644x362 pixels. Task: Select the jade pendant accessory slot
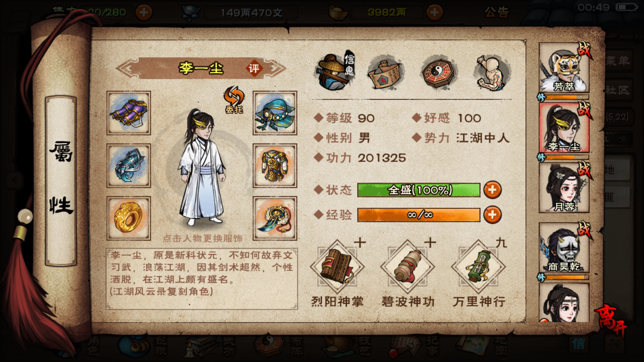click(x=275, y=218)
